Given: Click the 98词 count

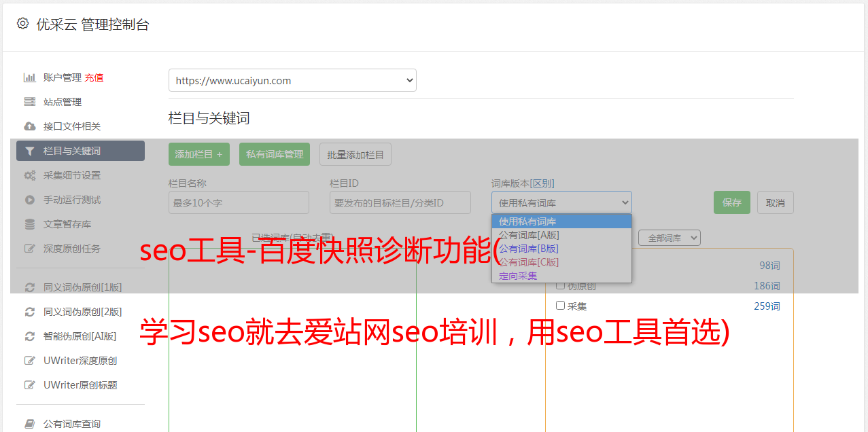Looking at the screenshot, I should point(769,266).
